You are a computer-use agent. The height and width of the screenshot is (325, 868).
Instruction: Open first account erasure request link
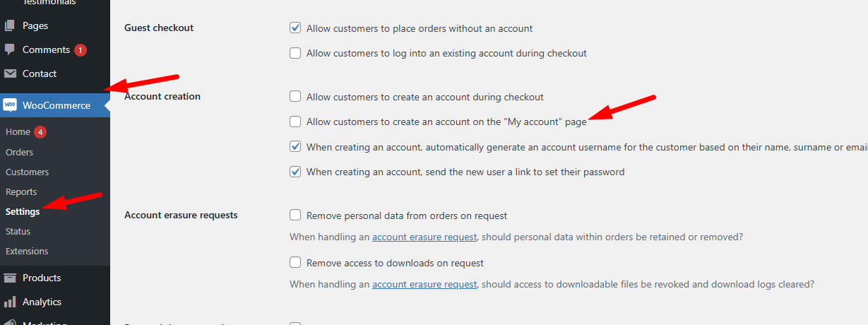point(424,237)
